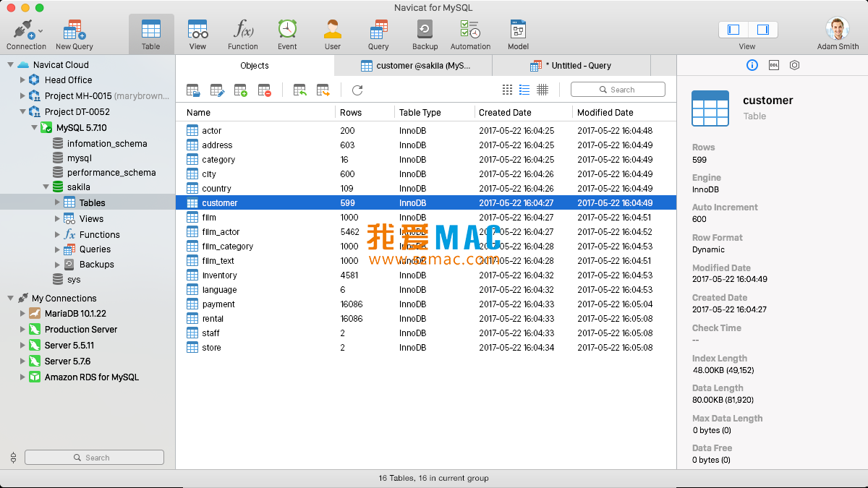The width and height of the screenshot is (868, 488).
Task: Sort by the Table Type column header
Action: click(435, 113)
